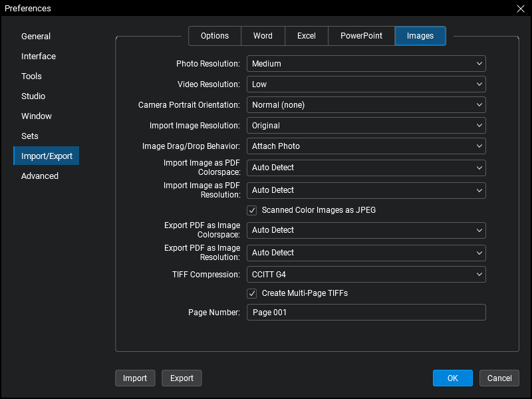Open Image Drag/Drop Behavior dropdown
The height and width of the screenshot is (399, 532).
click(366, 146)
